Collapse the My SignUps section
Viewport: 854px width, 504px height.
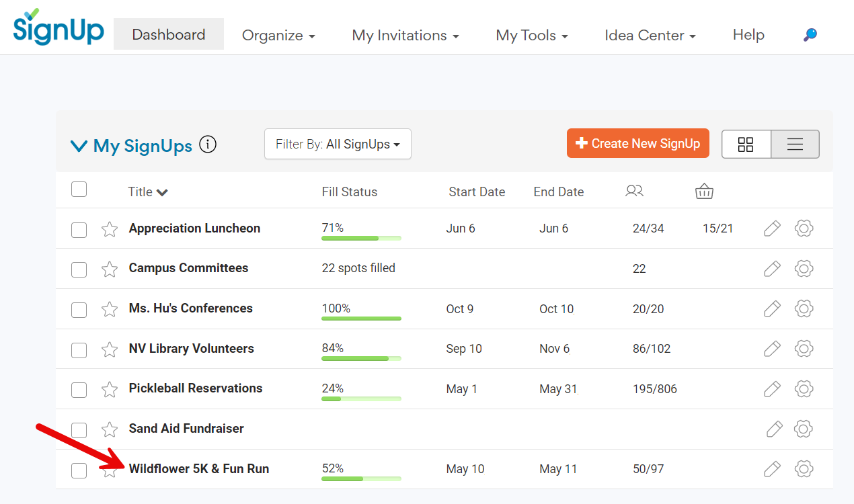(x=79, y=146)
